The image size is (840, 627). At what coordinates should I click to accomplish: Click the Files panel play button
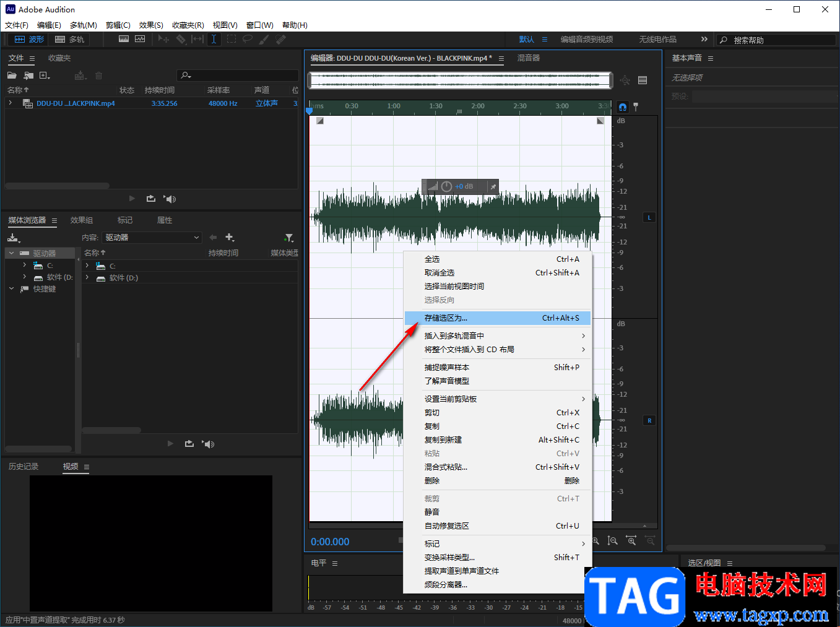pos(132,199)
